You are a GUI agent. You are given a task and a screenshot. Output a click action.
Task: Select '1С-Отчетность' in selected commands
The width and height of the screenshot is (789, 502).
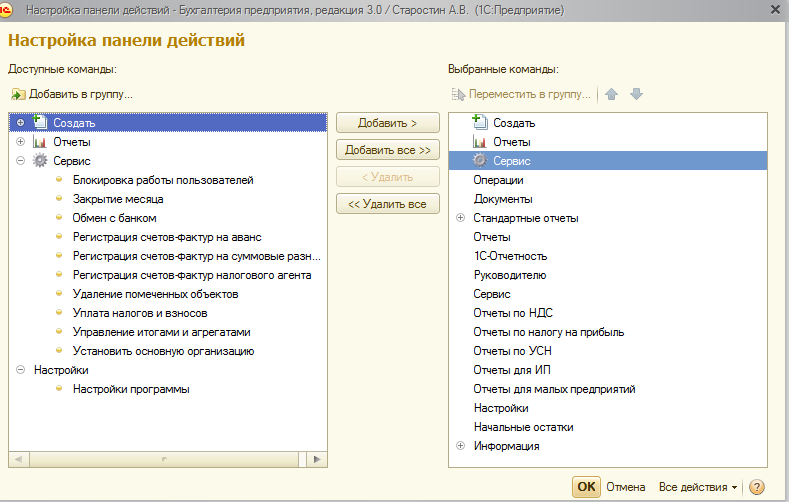(510, 256)
